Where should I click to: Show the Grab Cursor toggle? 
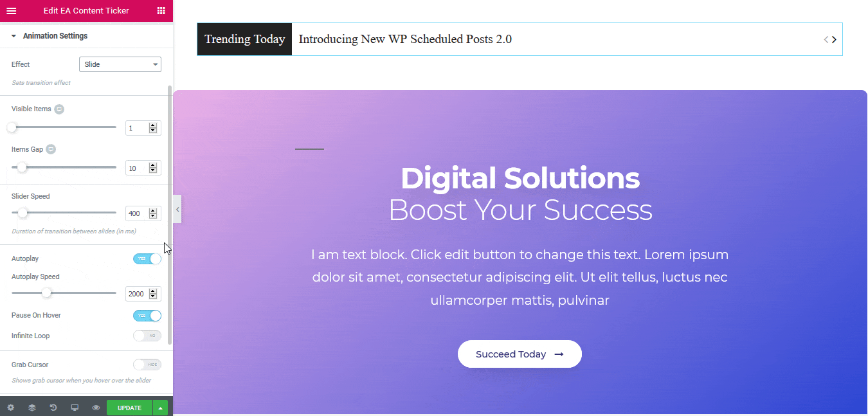(x=147, y=365)
